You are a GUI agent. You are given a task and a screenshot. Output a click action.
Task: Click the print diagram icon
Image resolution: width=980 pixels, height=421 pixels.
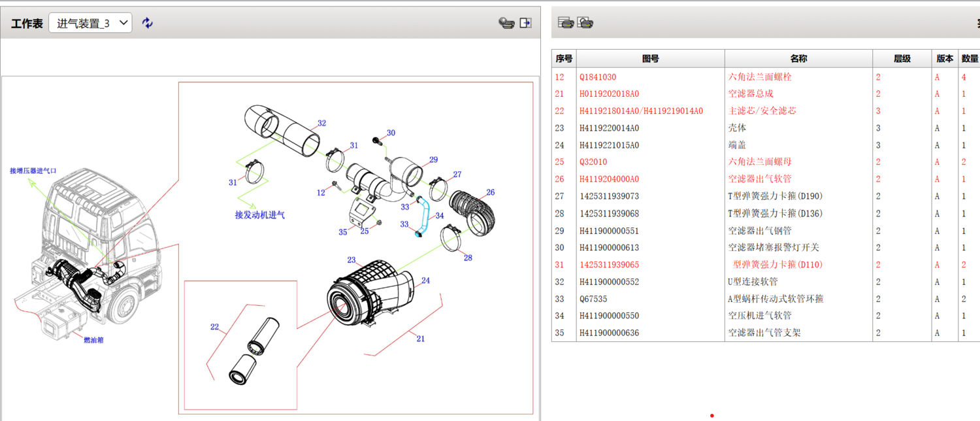[506, 23]
